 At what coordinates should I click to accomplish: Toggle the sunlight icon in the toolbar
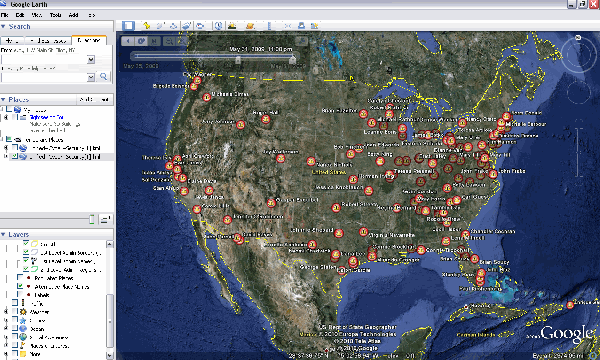pos(232,26)
